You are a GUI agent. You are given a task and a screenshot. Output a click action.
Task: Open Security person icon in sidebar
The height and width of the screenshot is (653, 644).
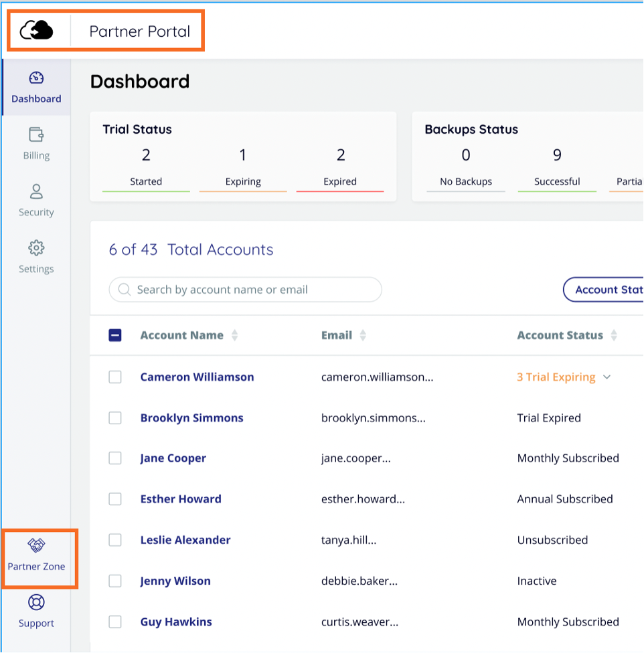(x=36, y=191)
